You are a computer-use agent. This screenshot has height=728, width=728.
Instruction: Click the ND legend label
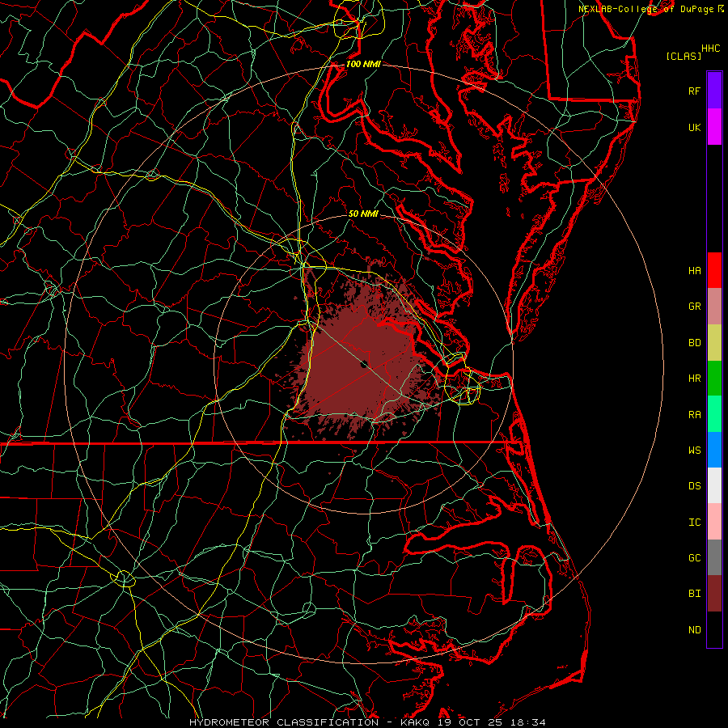[695, 629]
